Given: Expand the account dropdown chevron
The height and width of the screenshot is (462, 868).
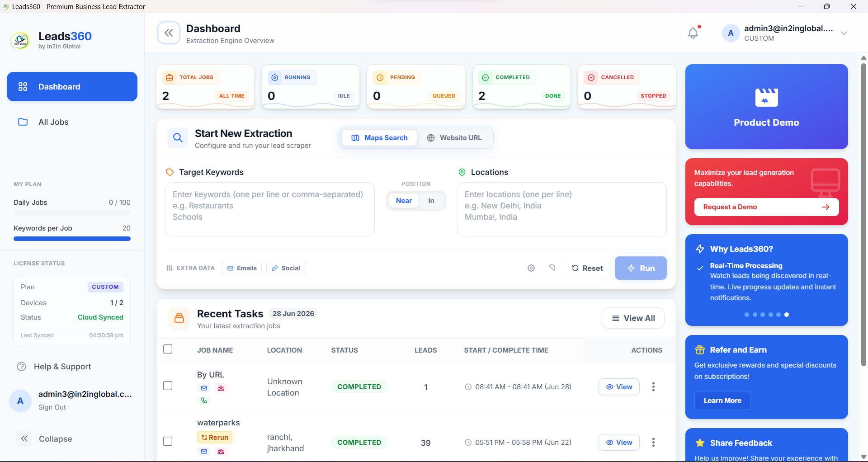Looking at the screenshot, I should (844, 33).
